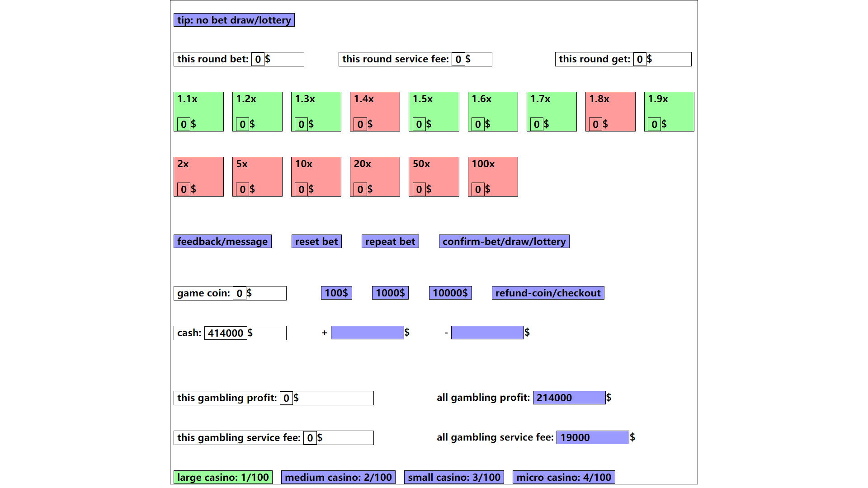
Task: Open the feedback/message panel
Action: tap(222, 241)
